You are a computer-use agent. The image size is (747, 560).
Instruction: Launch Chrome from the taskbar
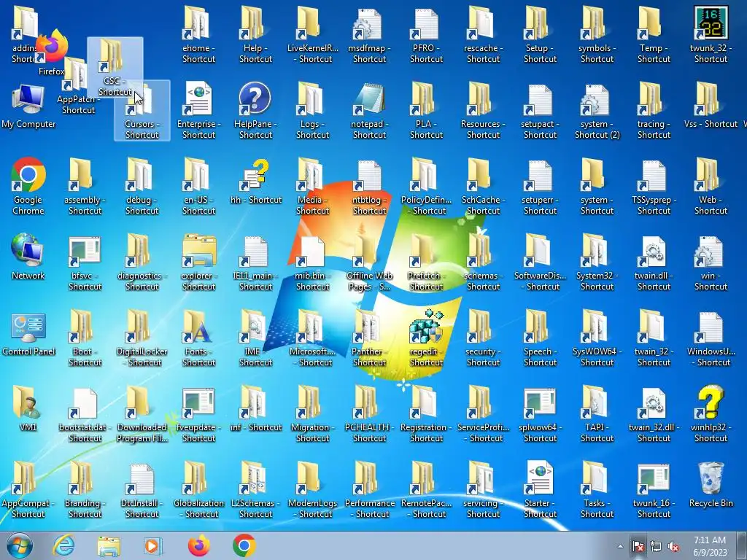(244, 545)
